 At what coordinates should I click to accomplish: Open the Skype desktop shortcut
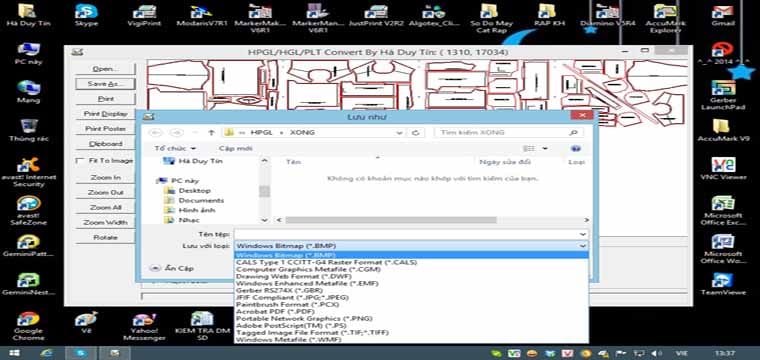point(86,15)
